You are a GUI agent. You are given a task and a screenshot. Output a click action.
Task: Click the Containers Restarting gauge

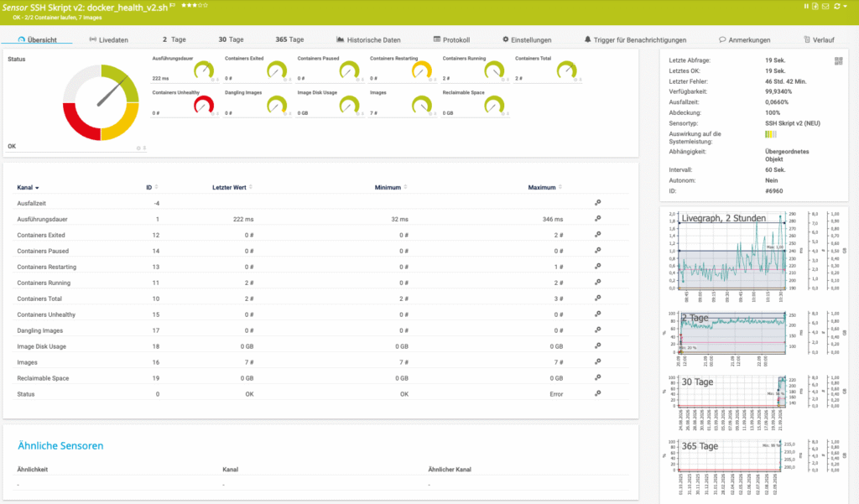(x=421, y=70)
